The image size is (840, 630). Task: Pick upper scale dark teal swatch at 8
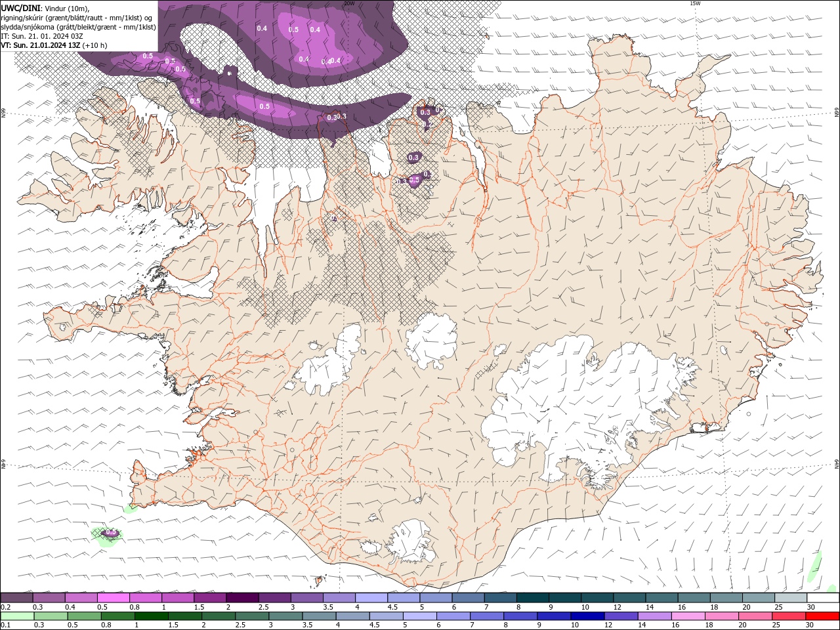tap(533, 598)
